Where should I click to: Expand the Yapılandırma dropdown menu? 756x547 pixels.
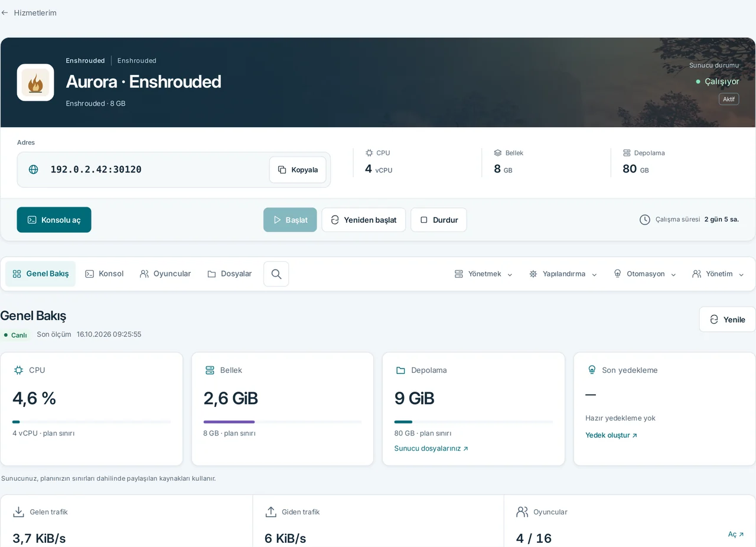[563, 274]
